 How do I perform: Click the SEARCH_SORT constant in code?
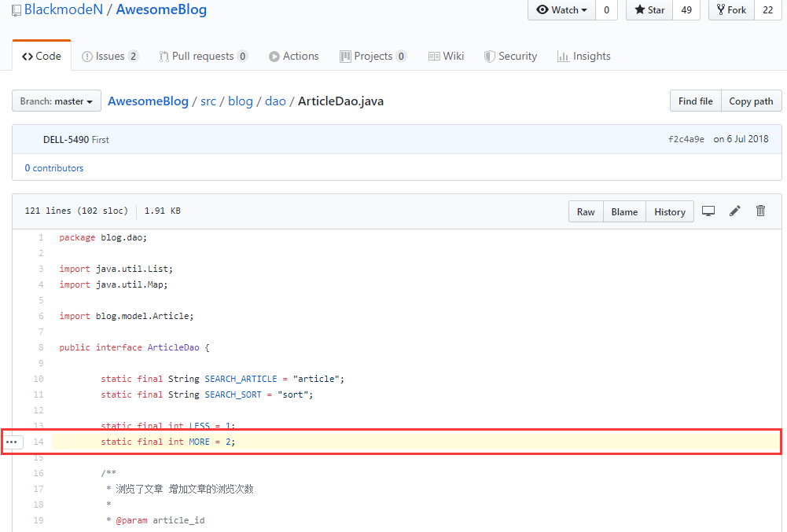[233, 394]
